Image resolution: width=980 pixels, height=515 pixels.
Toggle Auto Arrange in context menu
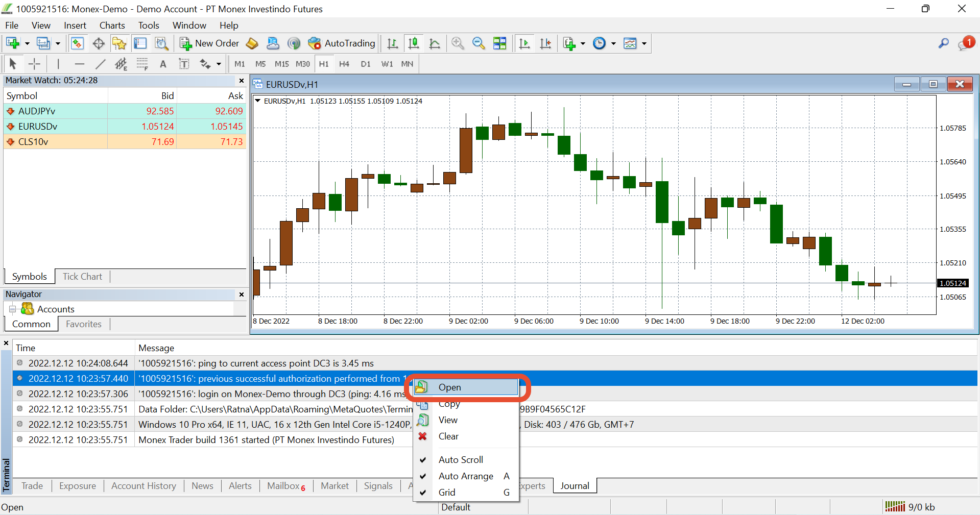click(x=466, y=476)
